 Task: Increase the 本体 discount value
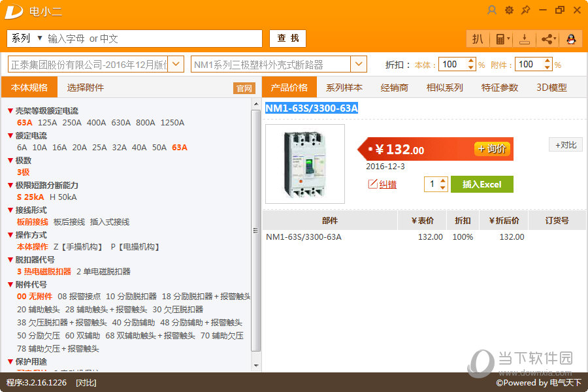pos(471,61)
